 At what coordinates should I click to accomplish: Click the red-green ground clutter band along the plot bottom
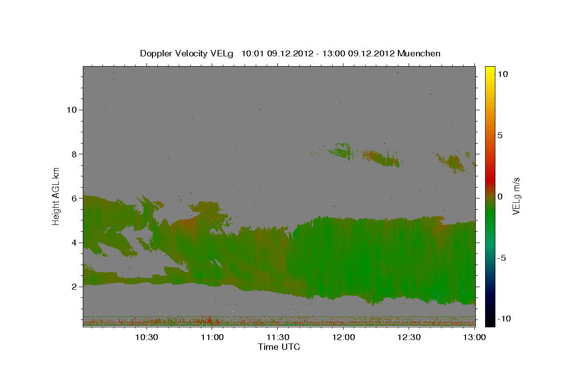click(x=279, y=321)
